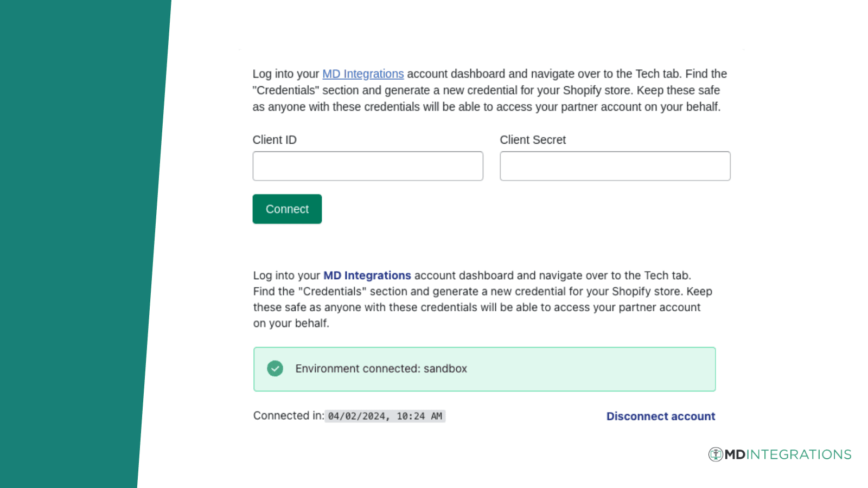This screenshot has width=868, height=488.
Task: Click the circular icon in the confirmation message
Action: pyautogui.click(x=275, y=369)
